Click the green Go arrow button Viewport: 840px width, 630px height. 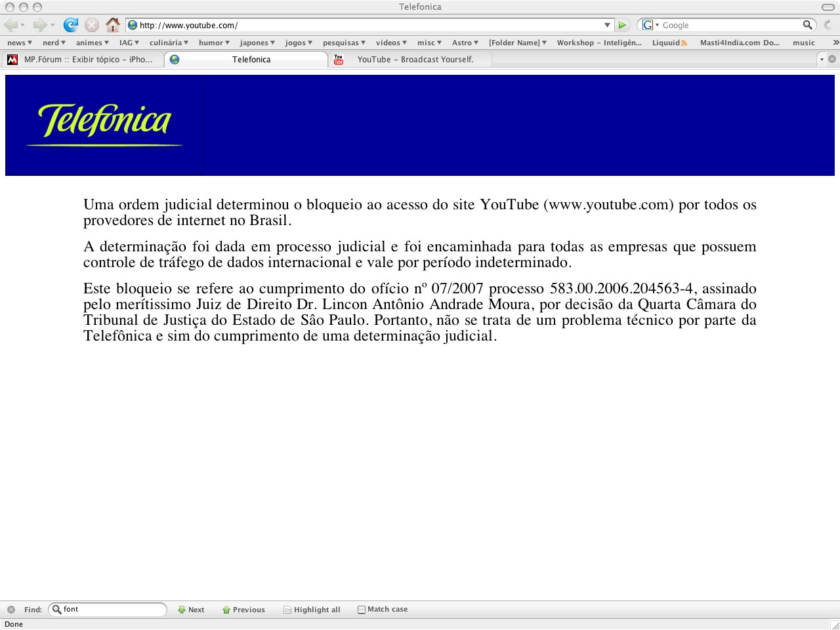(x=622, y=25)
